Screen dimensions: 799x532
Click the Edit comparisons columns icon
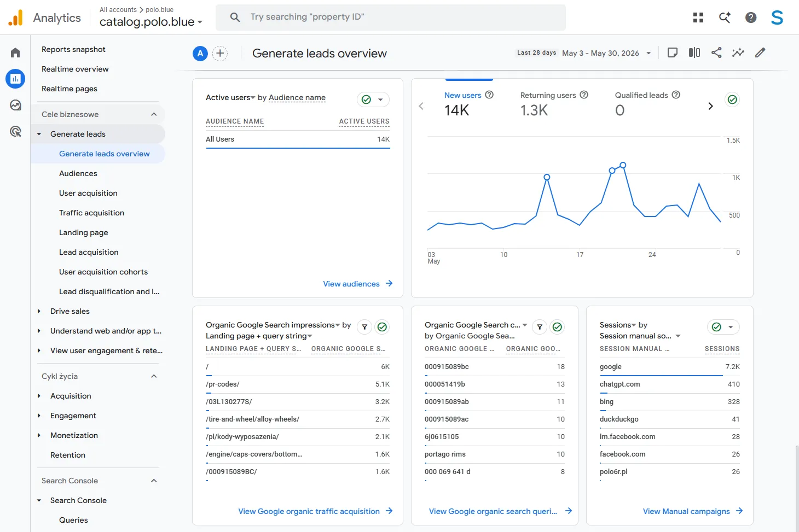click(x=694, y=52)
